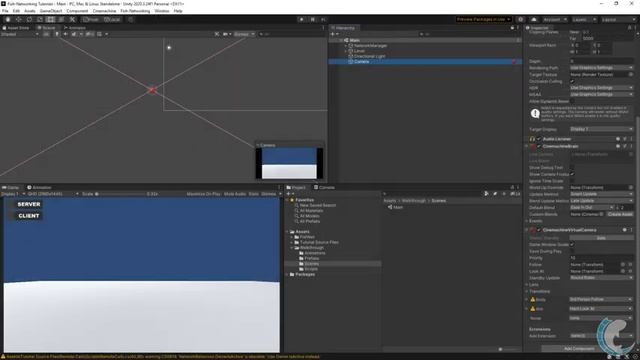
Task: Open the Preview Packages in Use dropdown
Action: [483, 19]
